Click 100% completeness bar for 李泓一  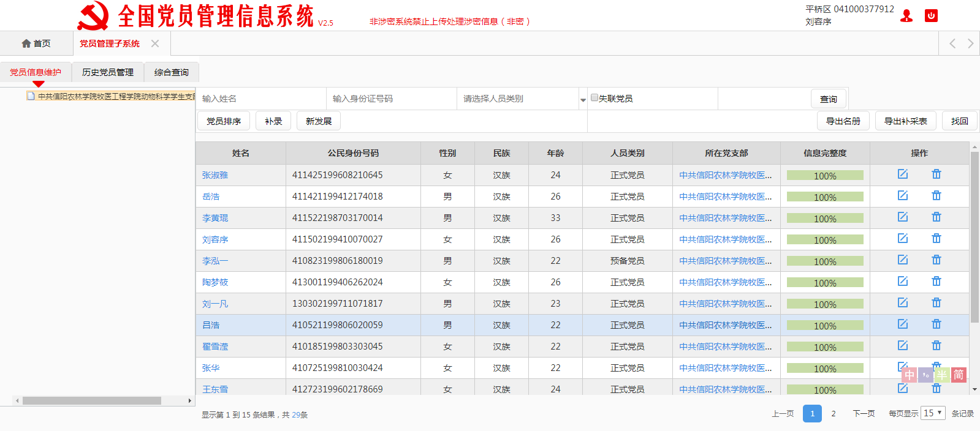825,261
